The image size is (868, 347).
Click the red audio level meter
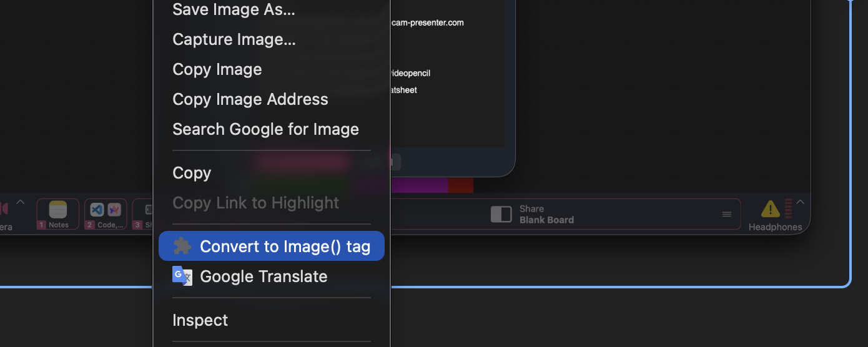[788, 209]
